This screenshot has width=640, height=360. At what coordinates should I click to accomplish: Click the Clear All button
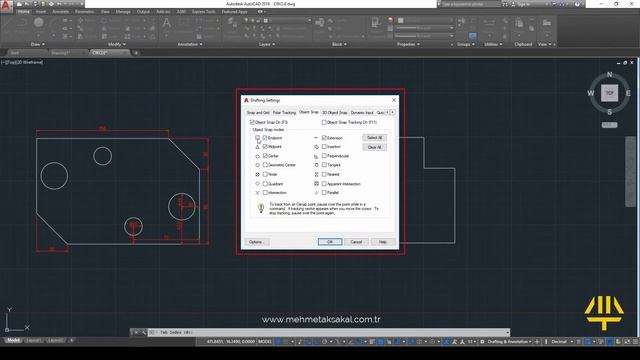coord(374,147)
